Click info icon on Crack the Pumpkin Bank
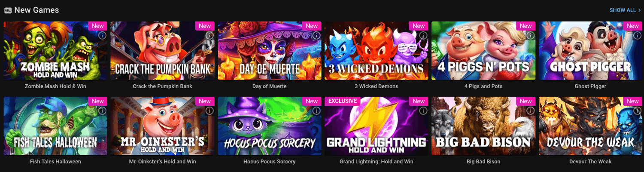The width and height of the screenshot is (644, 172). pyautogui.click(x=210, y=35)
